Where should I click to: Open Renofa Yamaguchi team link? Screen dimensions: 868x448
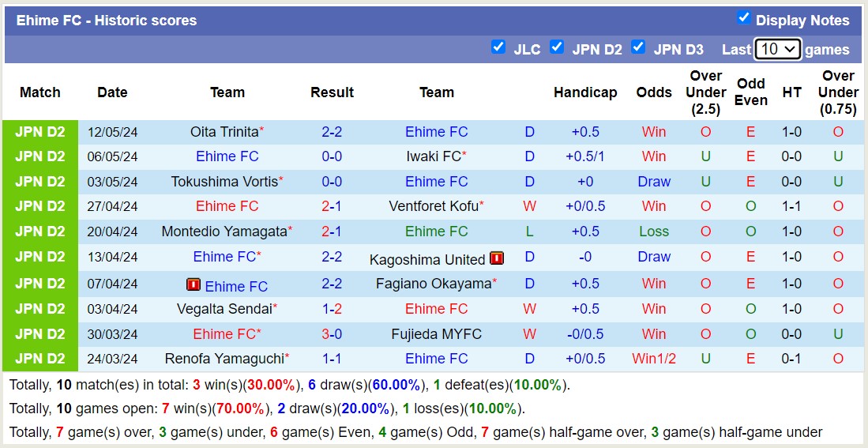click(224, 359)
